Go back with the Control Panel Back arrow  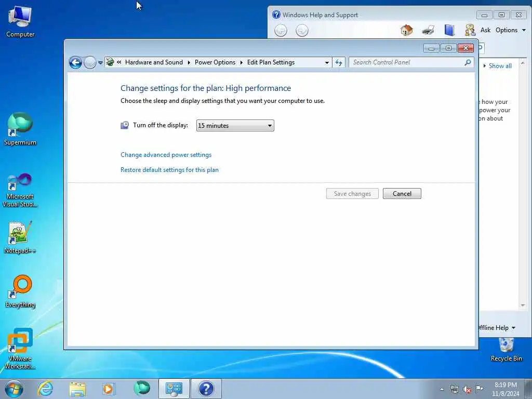[x=75, y=62]
